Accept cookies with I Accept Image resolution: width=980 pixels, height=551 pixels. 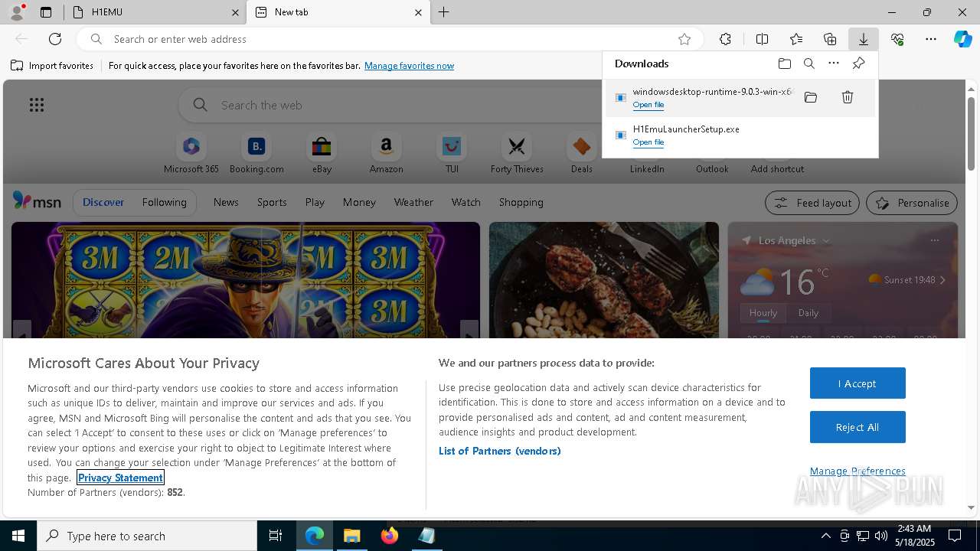pyautogui.click(x=857, y=383)
